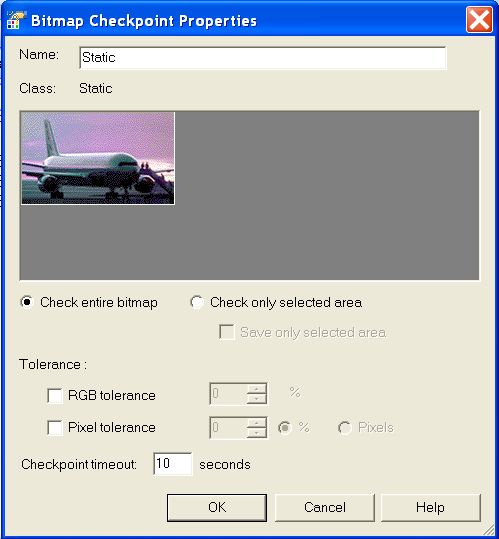The height and width of the screenshot is (539, 499).
Task: Select Check only selected area option
Action: (197, 302)
